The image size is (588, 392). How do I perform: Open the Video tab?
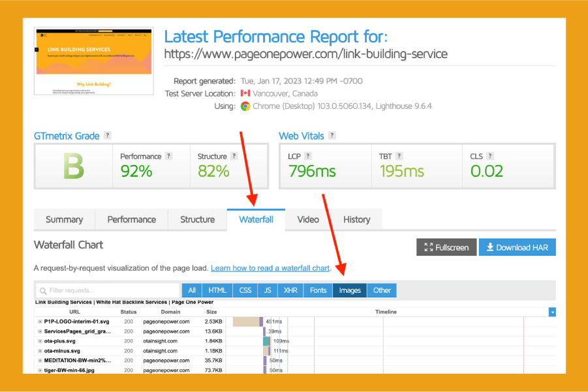point(308,220)
